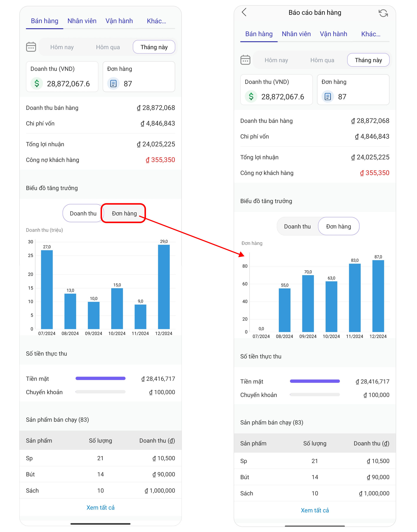Tap Tiền mặt progress bar in right screen
The image size is (417, 532).
click(x=315, y=381)
